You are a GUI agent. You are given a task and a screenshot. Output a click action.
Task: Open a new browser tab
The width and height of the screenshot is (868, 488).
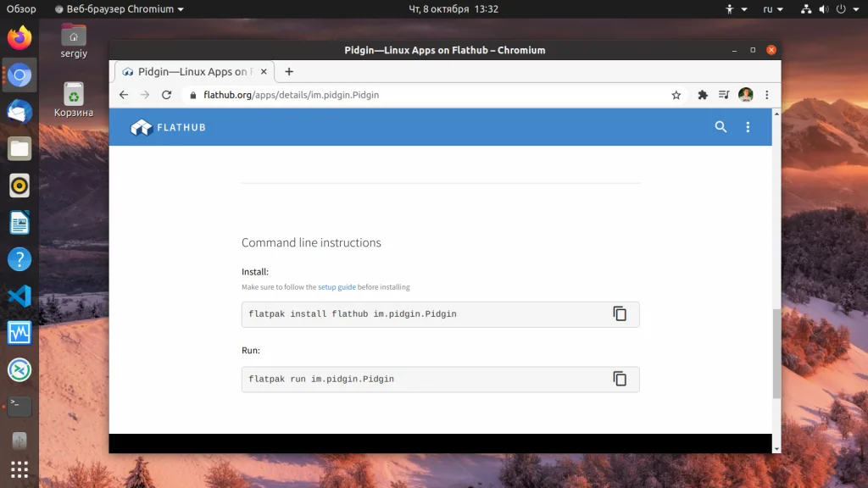click(x=289, y=71)
